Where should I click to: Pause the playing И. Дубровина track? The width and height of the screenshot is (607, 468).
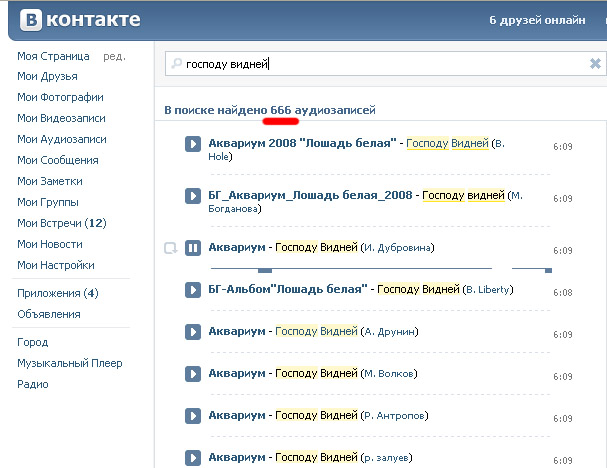coord(193,248)
